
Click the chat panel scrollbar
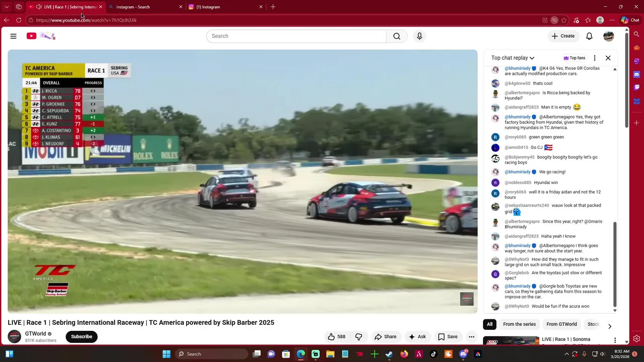(615, 265)
